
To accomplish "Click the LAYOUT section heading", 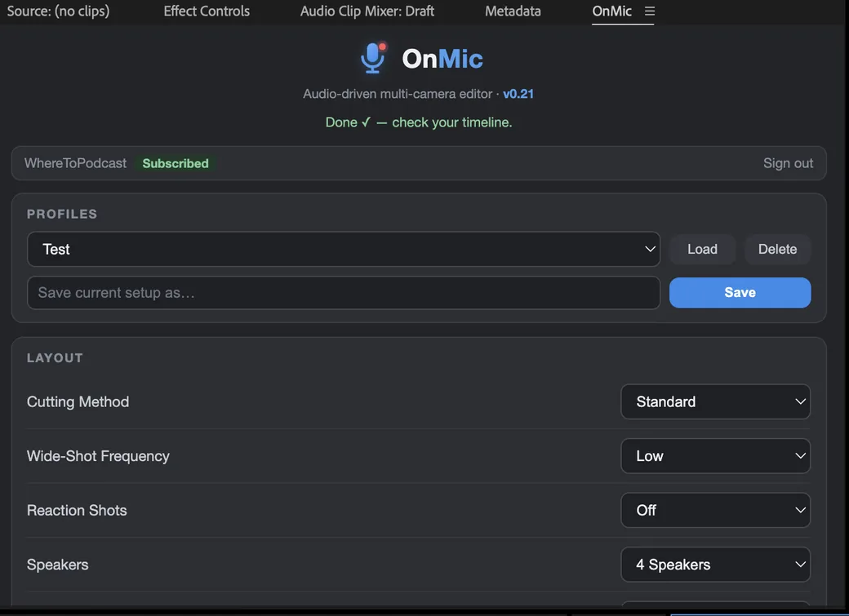I will point(56,358).
